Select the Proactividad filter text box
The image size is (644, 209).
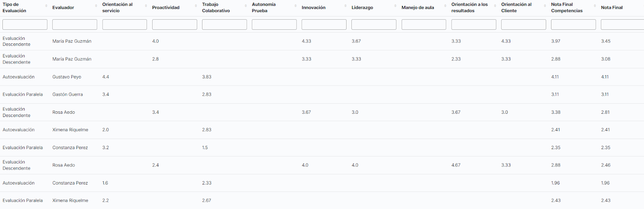click(174, 25)
